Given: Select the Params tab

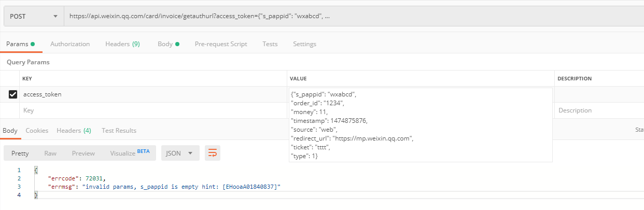Looking at the screenshot, I should [20, 44].
